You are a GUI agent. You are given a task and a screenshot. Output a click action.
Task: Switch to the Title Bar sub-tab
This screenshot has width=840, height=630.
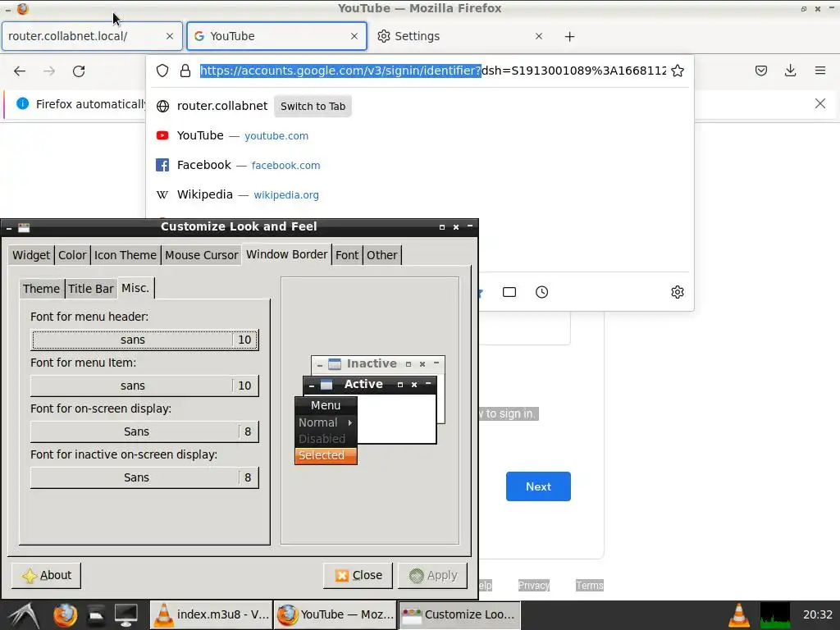click(90, 289)
